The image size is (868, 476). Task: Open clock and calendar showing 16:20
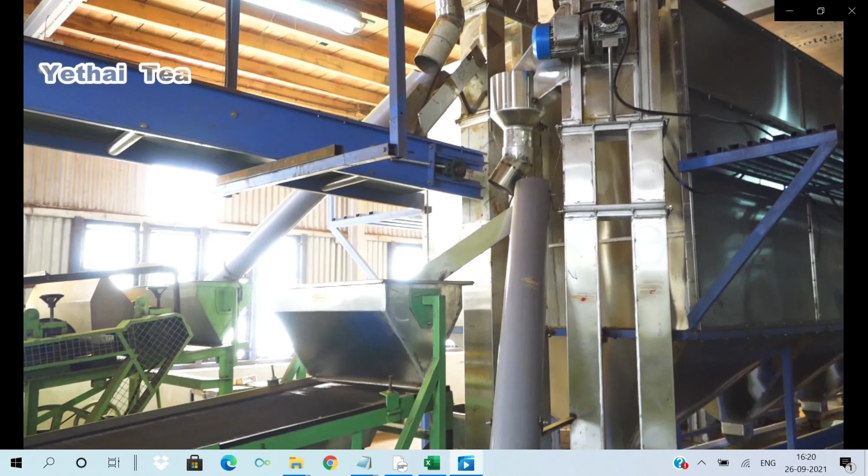(x=806, y=463)
